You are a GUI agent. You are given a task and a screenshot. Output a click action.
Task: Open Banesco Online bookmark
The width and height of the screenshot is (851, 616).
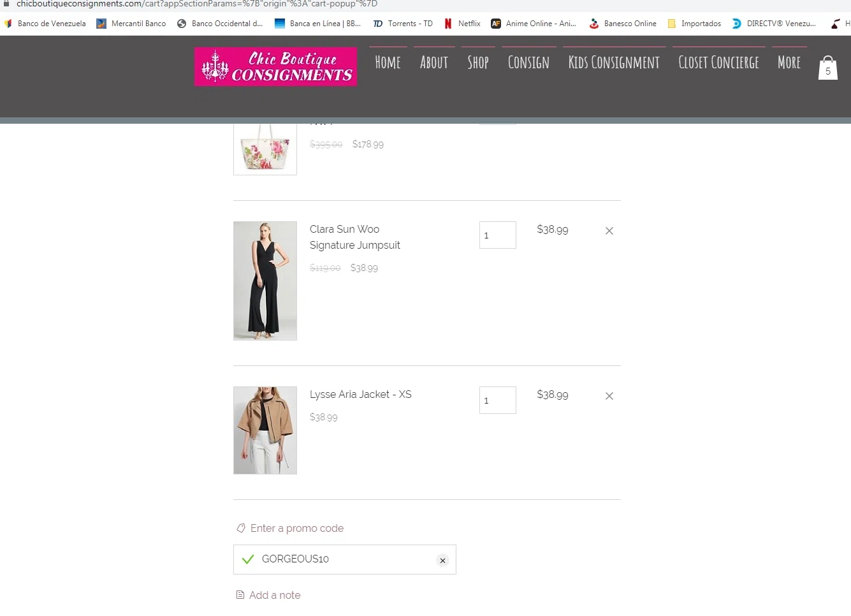coord(623,24)
